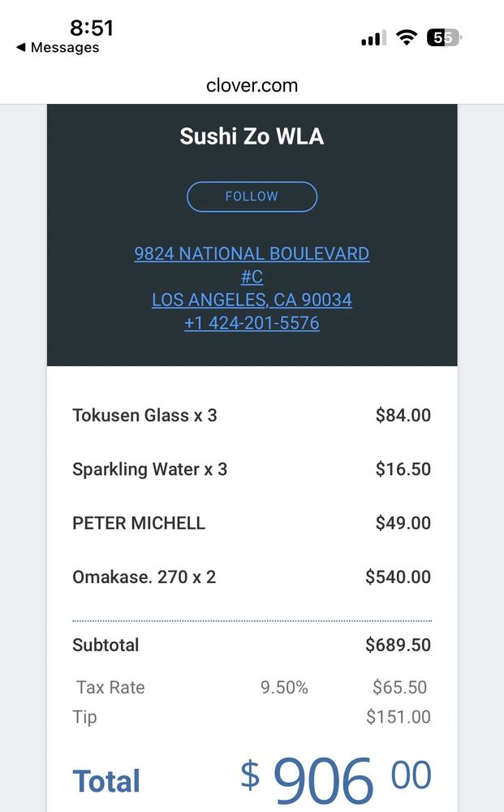Tap the PETER MICHELL line item

point(139,523)
